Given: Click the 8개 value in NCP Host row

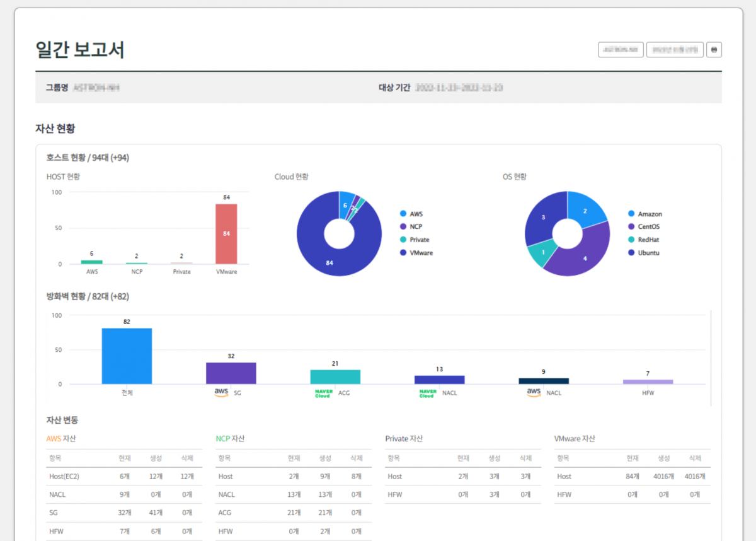Looking at the screenshot, I should pyautogui.click(x=357, y=477).
